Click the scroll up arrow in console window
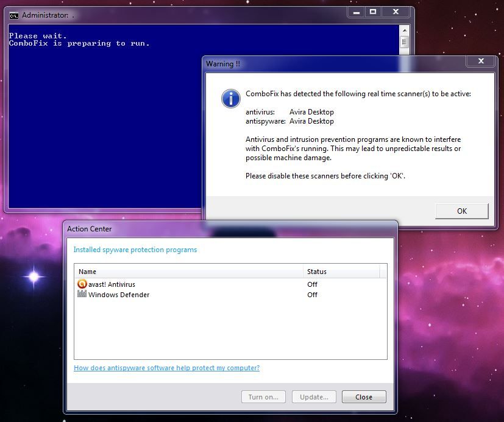This screenshot has width=504, height=422. tap(404, 30)
